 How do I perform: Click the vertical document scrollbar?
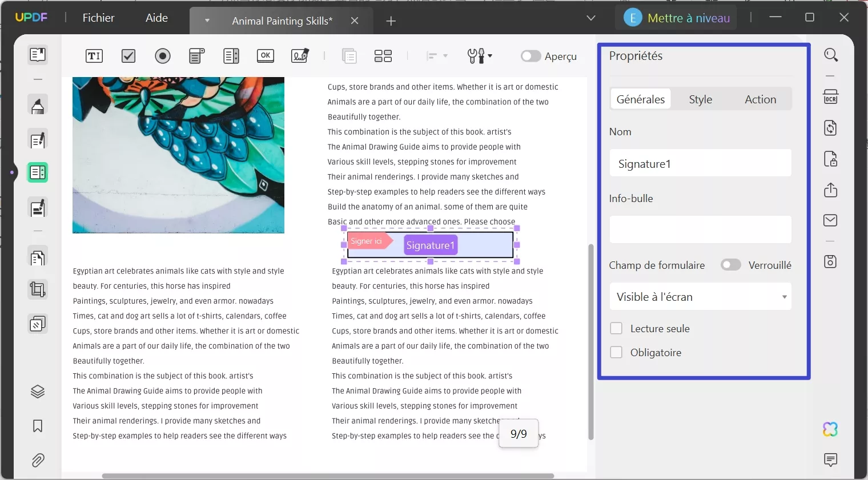point(591,341)
